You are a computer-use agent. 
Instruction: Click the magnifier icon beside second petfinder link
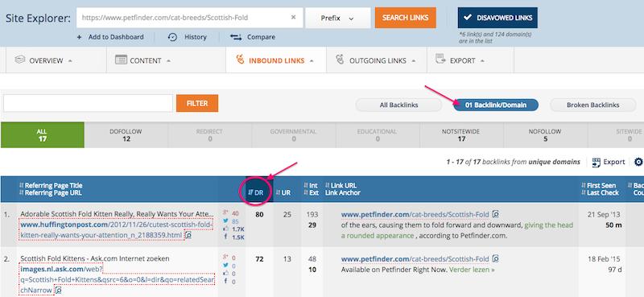coord(495,259)
